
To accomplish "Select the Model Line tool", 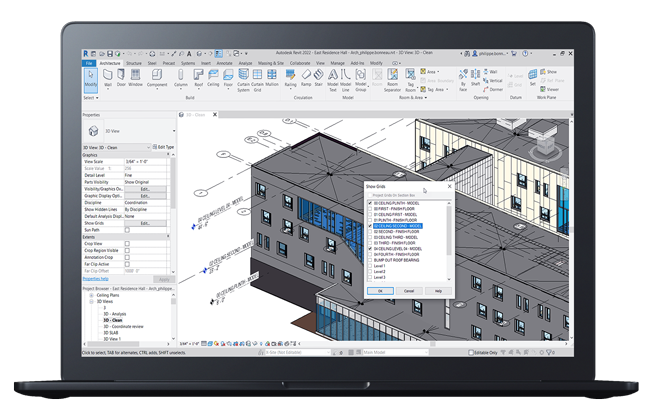I will tap(345, 80).
